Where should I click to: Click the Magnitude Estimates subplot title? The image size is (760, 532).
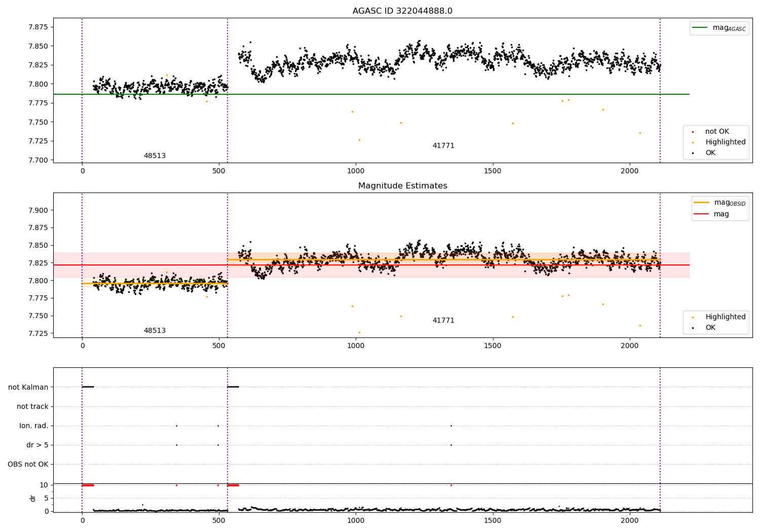coord(402,186)
